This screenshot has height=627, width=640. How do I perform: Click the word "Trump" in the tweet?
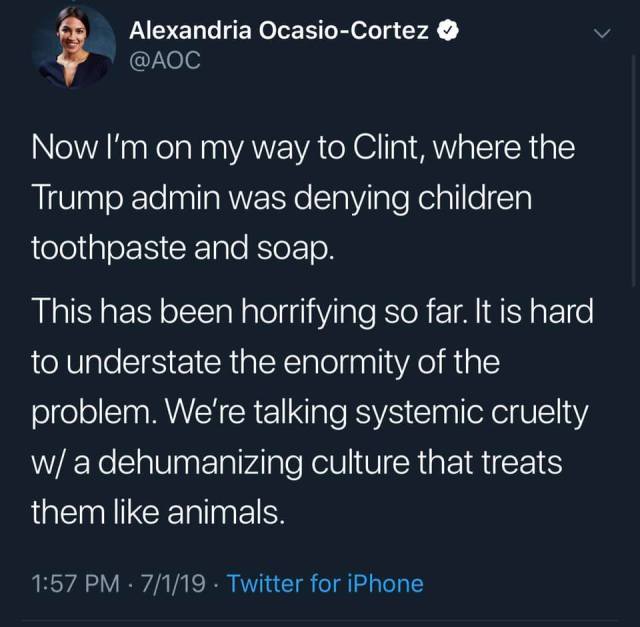click(x=77, y=200)
